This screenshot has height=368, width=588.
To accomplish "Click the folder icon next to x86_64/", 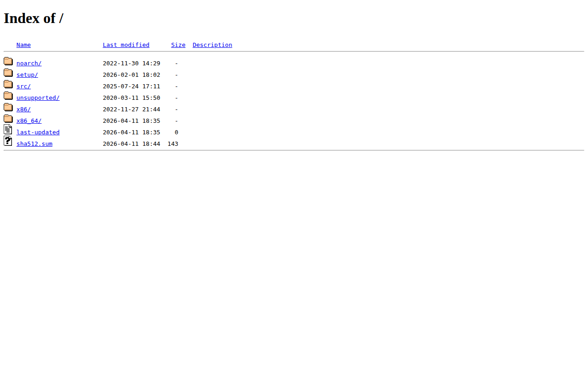I will [8, 119].
